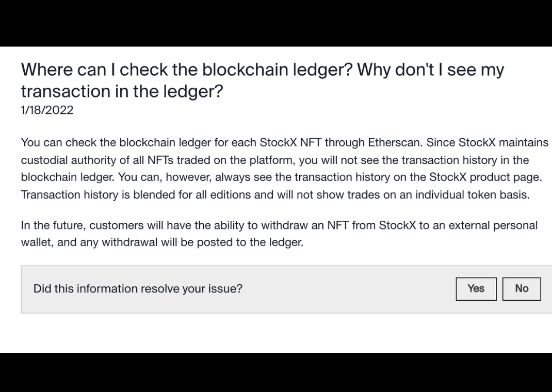Click the 'StockX product page' text
552x392 pixels.
[x=484, y=177]
